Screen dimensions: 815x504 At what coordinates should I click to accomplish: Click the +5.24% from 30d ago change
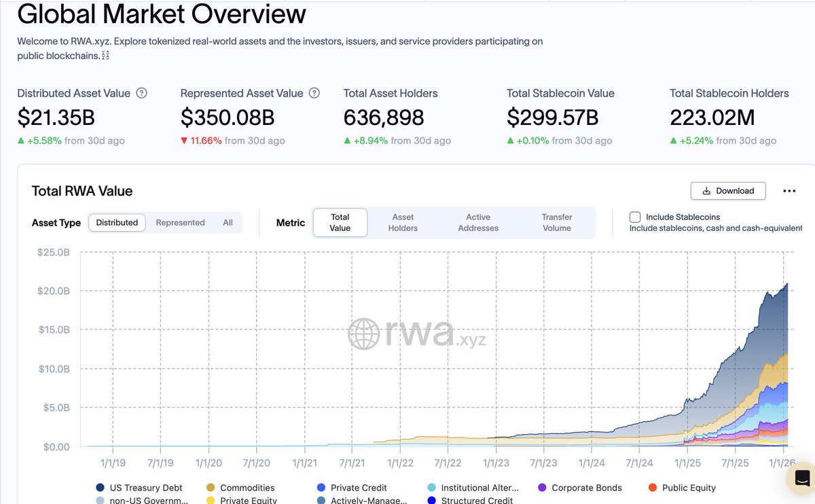(x=723, y=141)
